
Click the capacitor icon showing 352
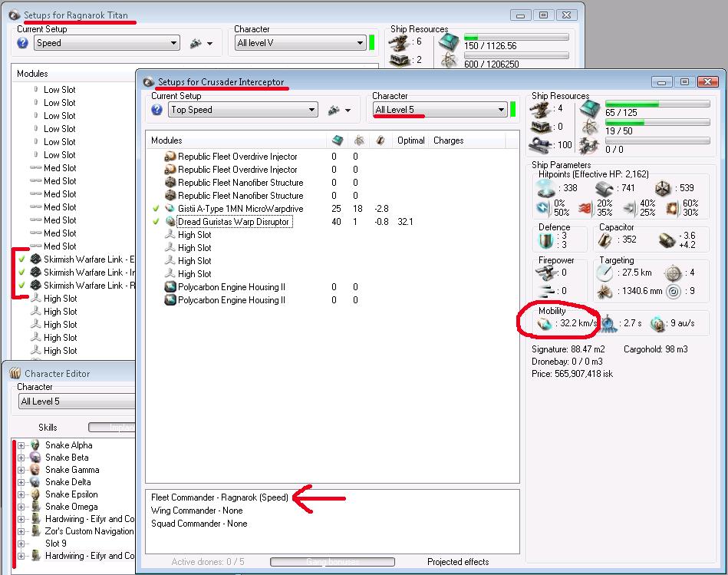tap(604, 240)
